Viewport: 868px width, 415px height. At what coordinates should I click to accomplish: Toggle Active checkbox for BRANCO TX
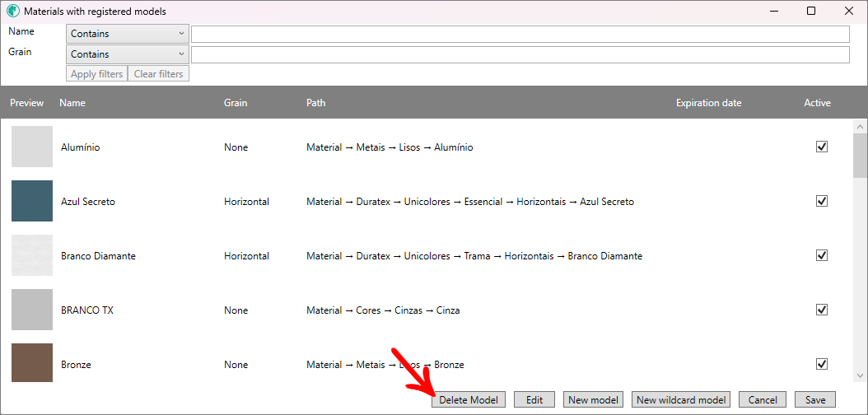pyautogui.click(x=822, y=310)
